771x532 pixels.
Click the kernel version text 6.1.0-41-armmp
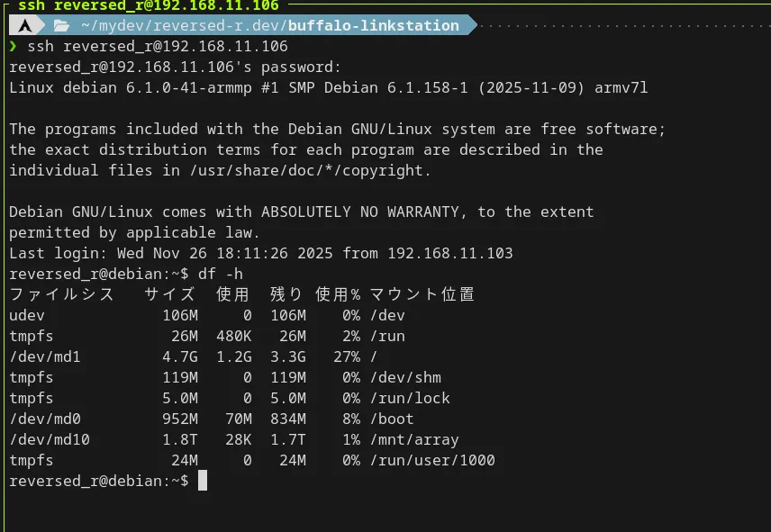click(x=189, y=88)
